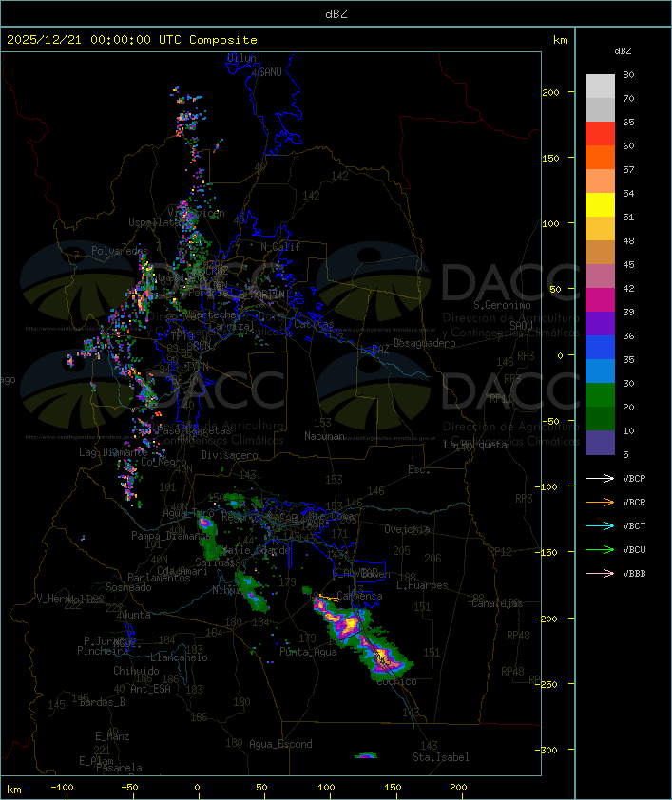Click the VBCP legend label
Image resolution: width=672 pixels, height=800 pixels.
click(634, 478)
